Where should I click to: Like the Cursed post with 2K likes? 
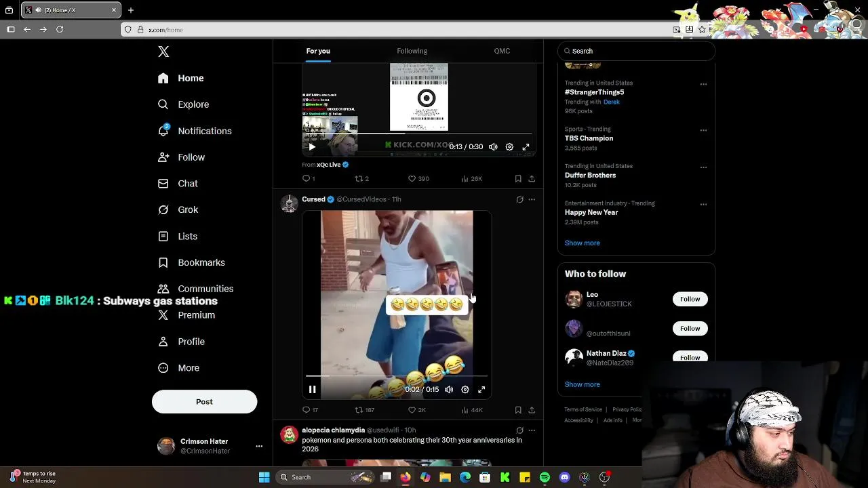416,410
